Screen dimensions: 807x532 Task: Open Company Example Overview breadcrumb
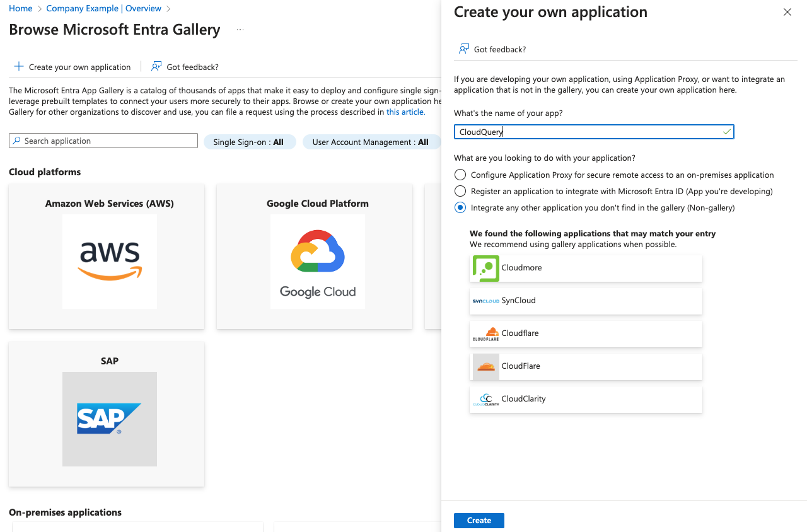point(103,8)
